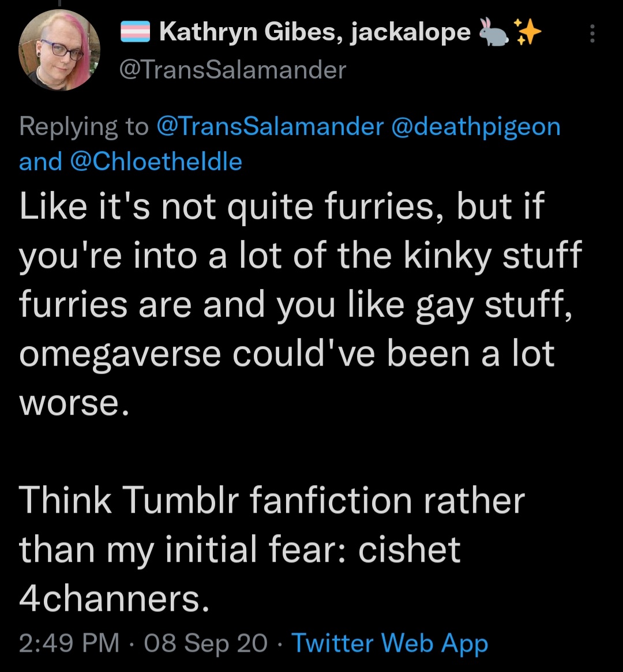The width and height of the screenshot is (623, 672).
Task: Select the 'Think Tumblr fanfiction' paragraph
Action: tap(272, 549)
